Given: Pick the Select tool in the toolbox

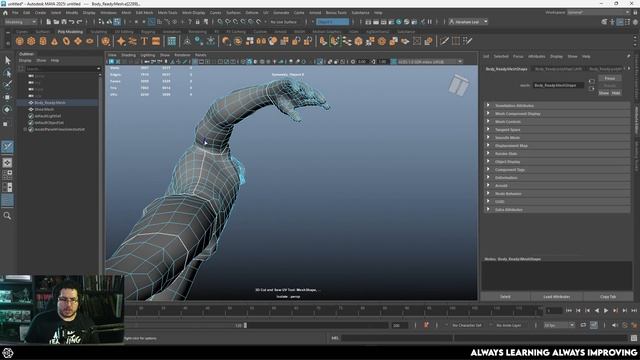Looking at the screenshot, I should (x=7, y=60).
